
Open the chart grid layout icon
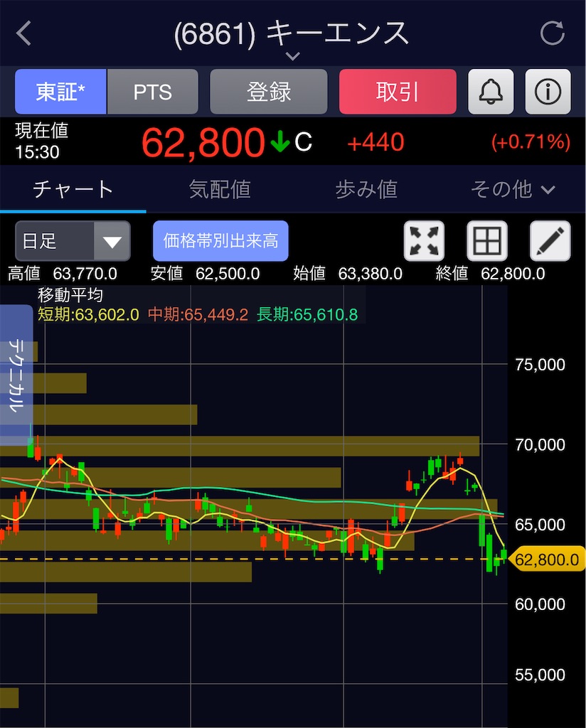point(487,241)
